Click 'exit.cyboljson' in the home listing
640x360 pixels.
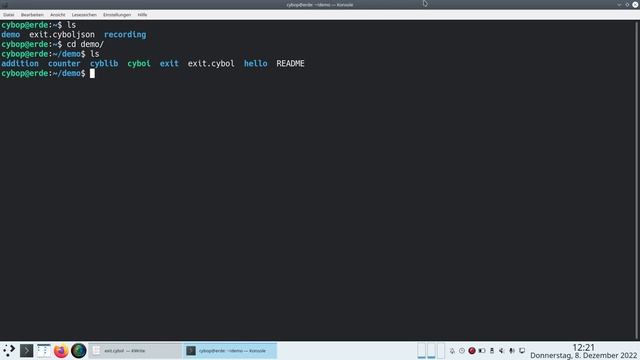62,35
